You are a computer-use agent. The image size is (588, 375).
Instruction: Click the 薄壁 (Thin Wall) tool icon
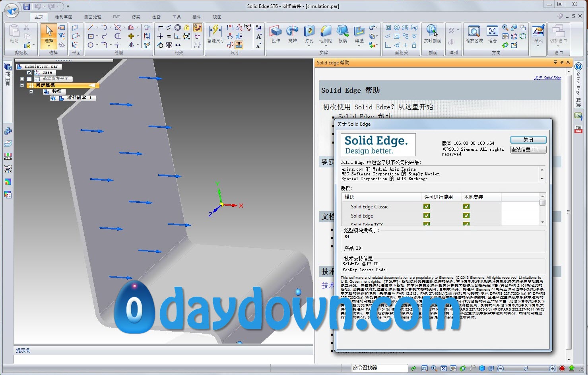click(x=359, y=31)
